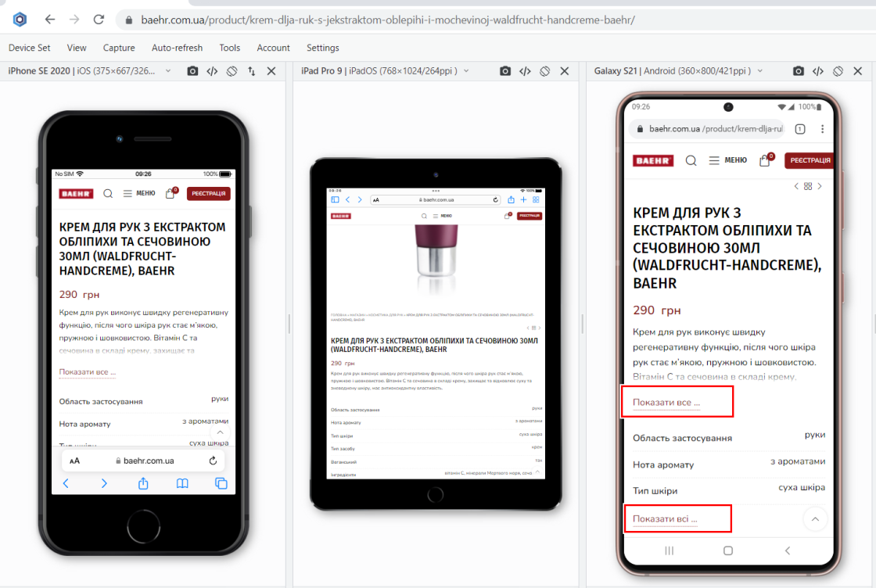This screenshot has height=588, width=876.
Task: Close the iPad Pro 9 panel
Action: click(x=564, y=71)
